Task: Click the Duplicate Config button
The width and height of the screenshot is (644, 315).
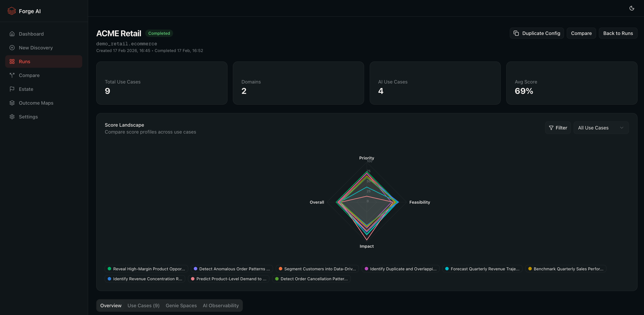Action: [537, 33]
